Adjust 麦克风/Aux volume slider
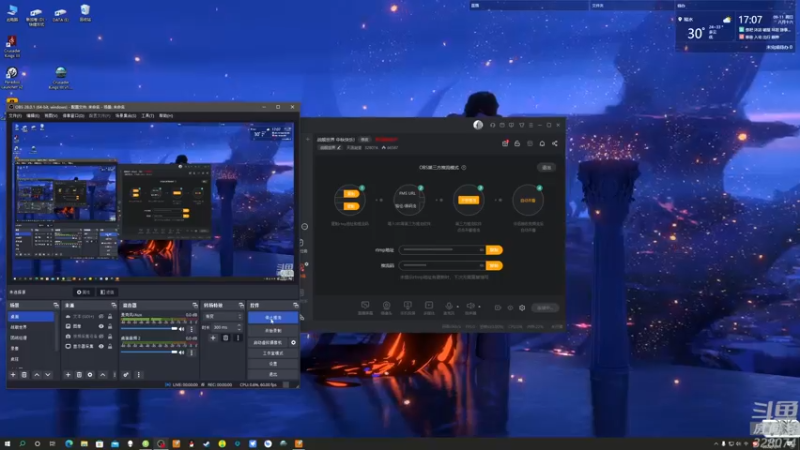 (x=149, y=329)
